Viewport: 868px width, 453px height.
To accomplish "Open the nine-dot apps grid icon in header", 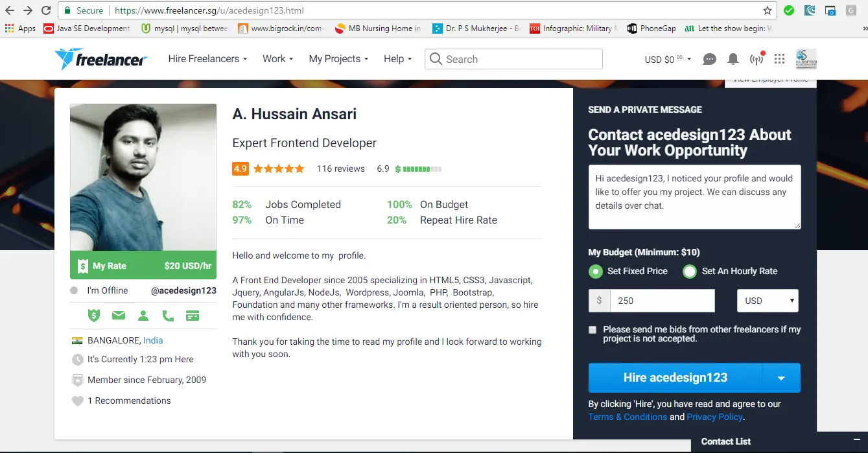I will pyautogui.click(x=779, y=59).
